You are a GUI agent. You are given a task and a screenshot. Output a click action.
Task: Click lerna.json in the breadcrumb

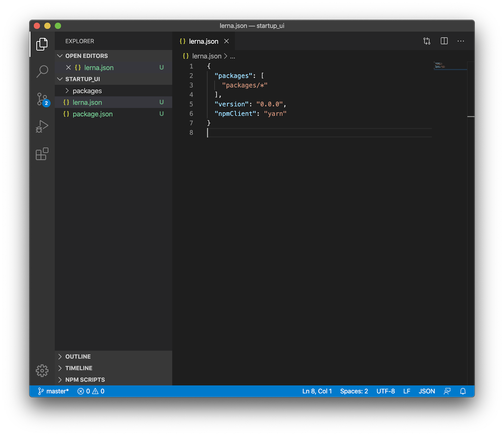pos(207,56)
